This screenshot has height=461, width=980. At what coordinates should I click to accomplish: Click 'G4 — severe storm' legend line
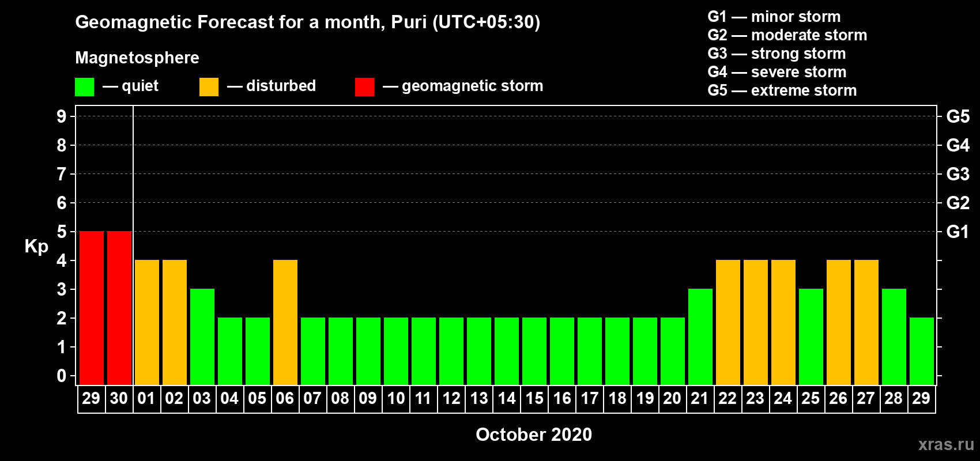[777, 72]
